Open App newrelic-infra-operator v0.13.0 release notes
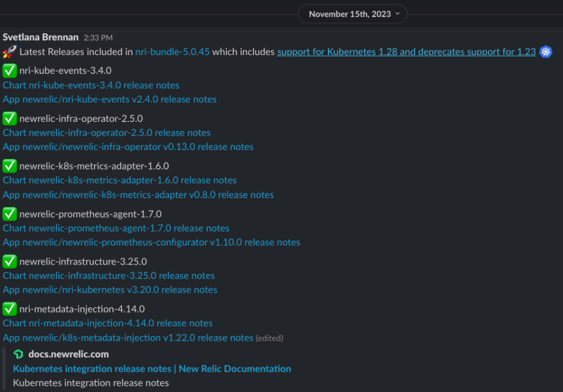Viewport: 563px width, 392px height. [x=128, y=147]
